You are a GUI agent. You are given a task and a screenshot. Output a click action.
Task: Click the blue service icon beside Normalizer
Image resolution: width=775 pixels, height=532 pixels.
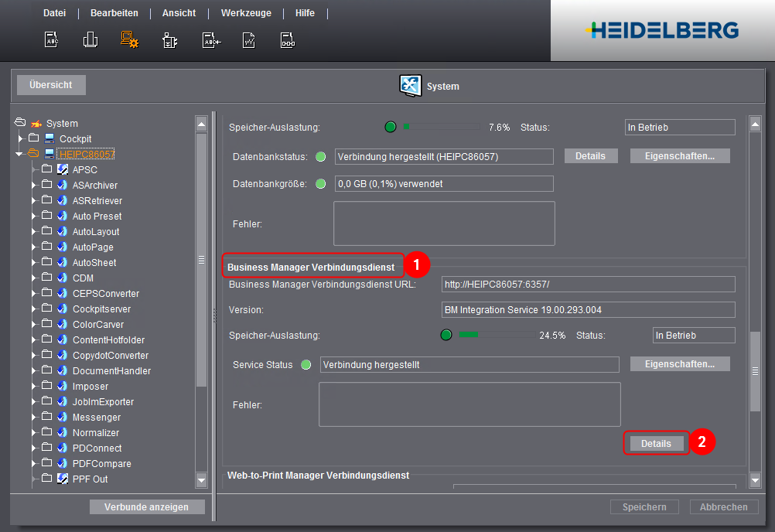(x=63, y=433)
